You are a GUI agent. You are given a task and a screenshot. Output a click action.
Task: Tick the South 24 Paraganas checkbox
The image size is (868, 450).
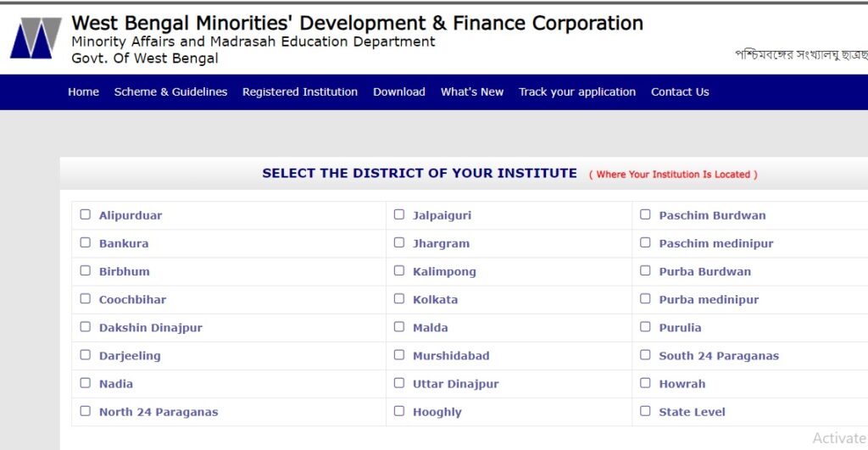click(645, 355)
